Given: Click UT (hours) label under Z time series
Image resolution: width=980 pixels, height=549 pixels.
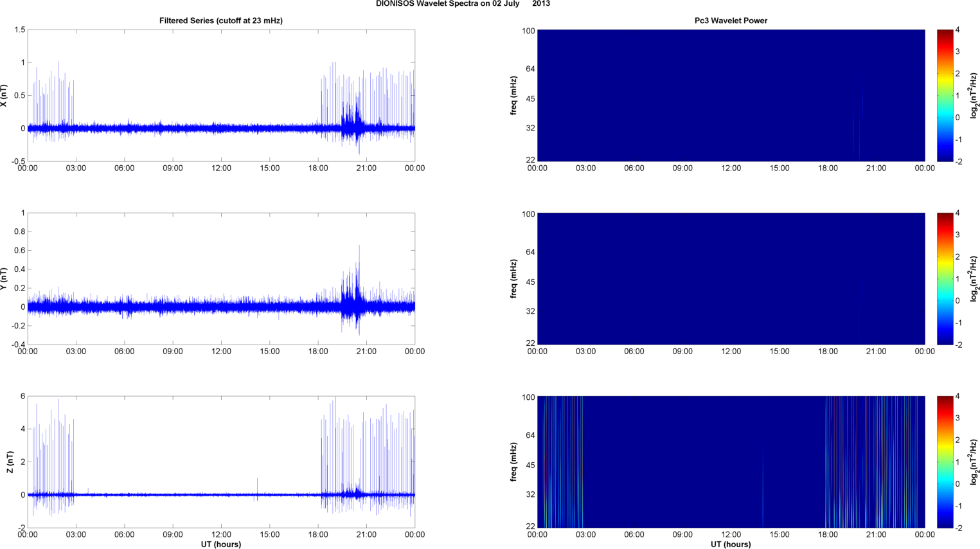Looking at the screenshot, I should [221, 544].
